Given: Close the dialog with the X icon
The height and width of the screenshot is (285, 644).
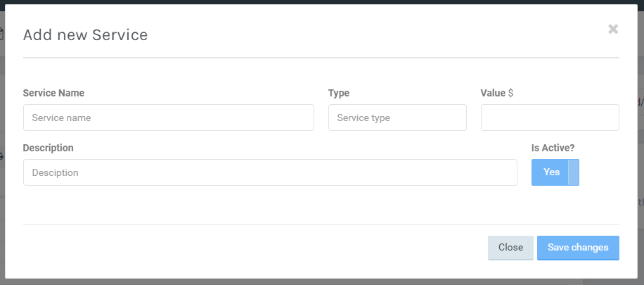Looking at the screenshot, I should click(x=613, y=29).
